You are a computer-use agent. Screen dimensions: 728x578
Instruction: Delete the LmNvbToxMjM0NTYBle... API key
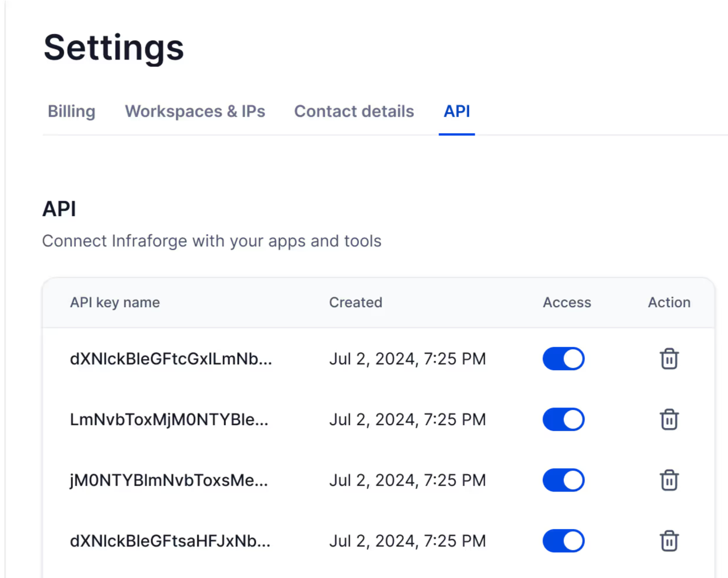[x=669, y=419]
